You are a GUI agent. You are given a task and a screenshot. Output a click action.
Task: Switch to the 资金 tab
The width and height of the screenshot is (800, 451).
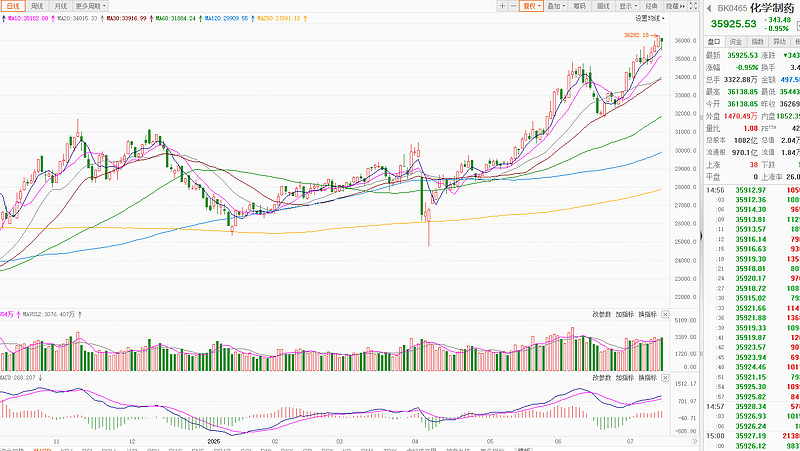736,41
